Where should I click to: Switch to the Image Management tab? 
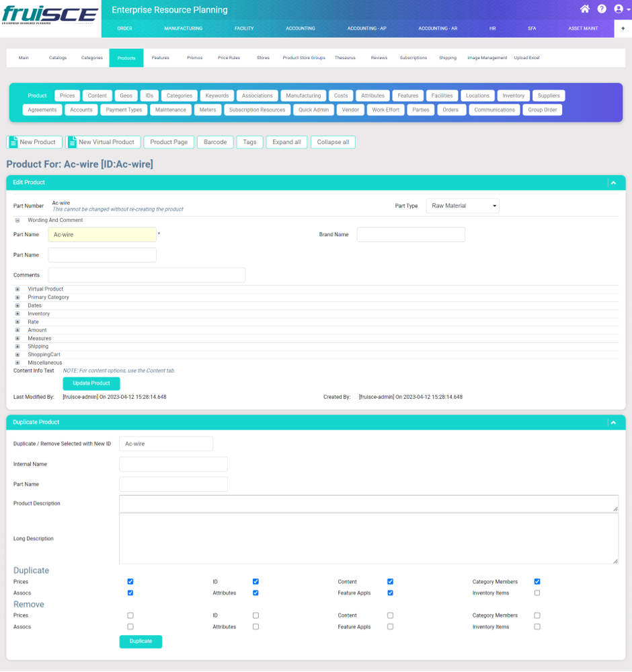(x=487, y=58)
